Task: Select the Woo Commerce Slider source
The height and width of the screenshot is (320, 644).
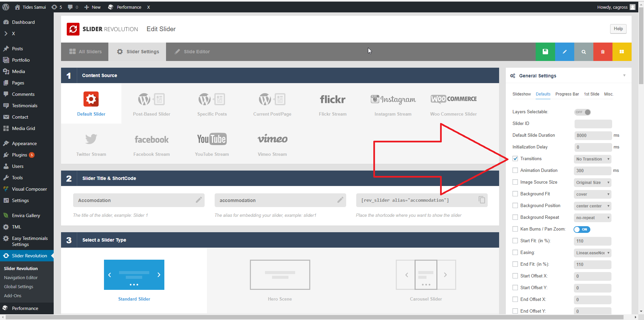Action: 453,99
